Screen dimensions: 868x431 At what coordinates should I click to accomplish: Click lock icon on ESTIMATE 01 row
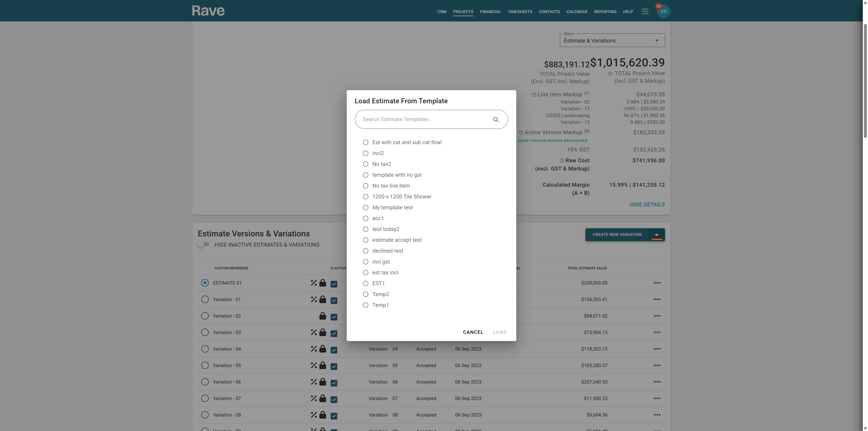coord(323,283)
